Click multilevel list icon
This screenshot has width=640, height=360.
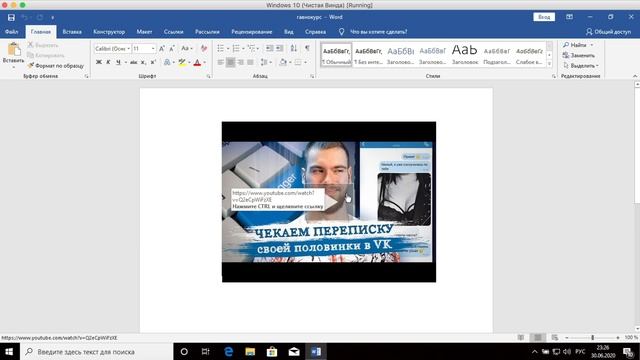(251, 49)
